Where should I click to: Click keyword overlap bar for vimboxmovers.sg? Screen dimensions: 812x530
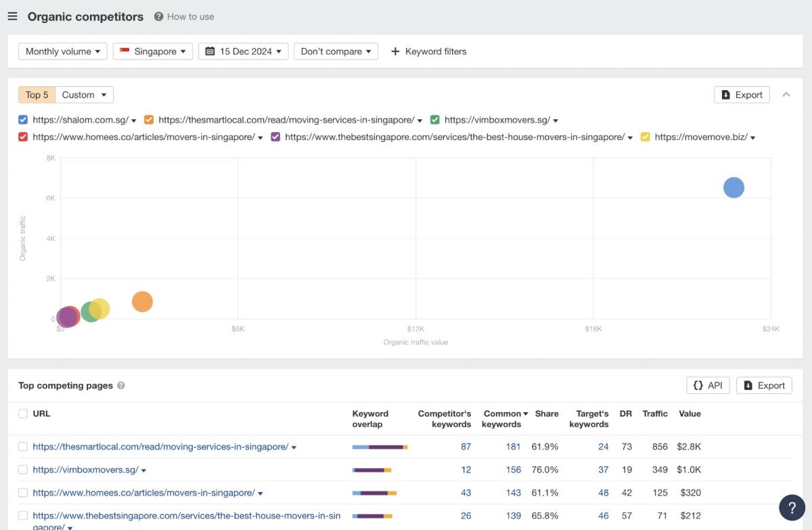coord(371,470)
